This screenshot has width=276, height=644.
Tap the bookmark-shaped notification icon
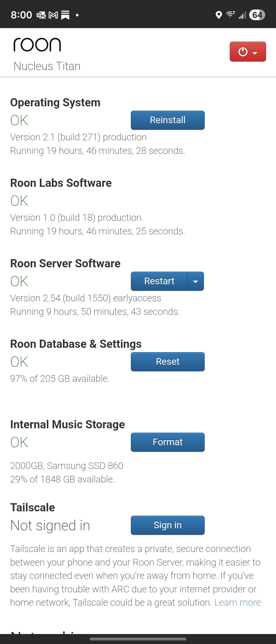[65, 15]
